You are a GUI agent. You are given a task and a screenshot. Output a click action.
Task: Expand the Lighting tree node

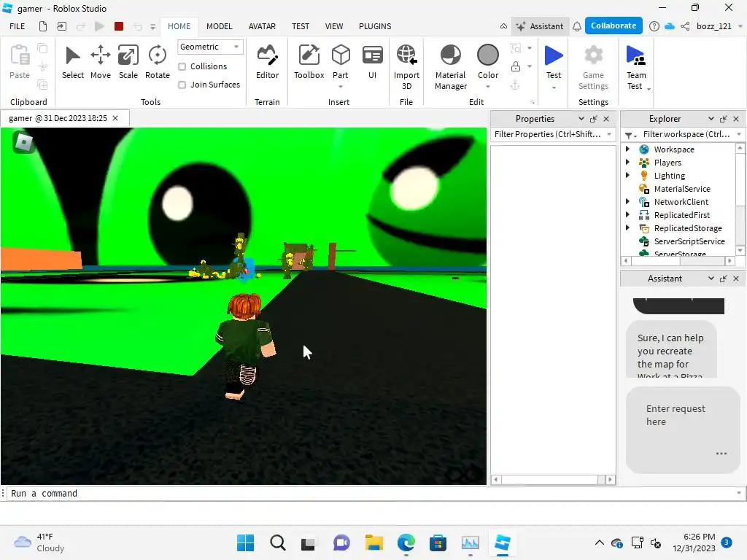pyautogui.click(x=627, y=175)
